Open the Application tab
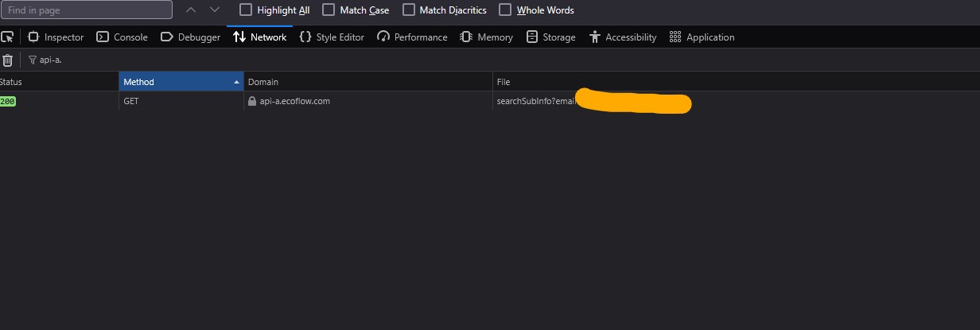This screenshot has height=330, width=980. [x=702, y=37]
